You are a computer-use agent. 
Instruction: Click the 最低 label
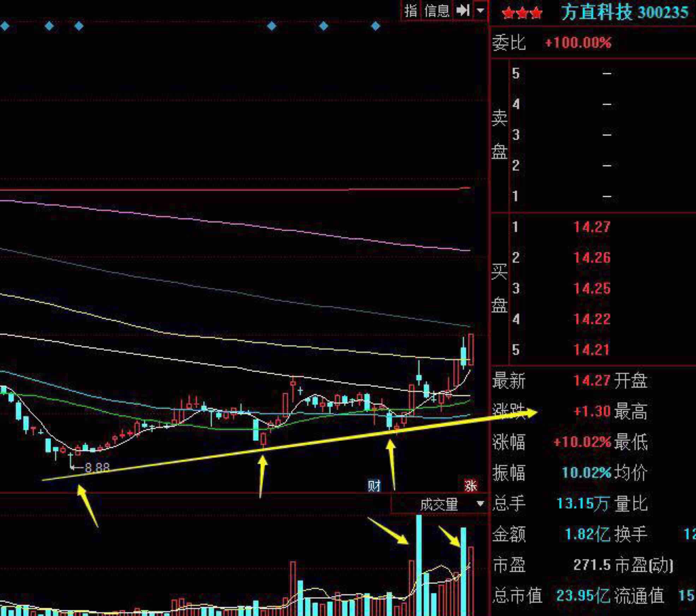631,442
